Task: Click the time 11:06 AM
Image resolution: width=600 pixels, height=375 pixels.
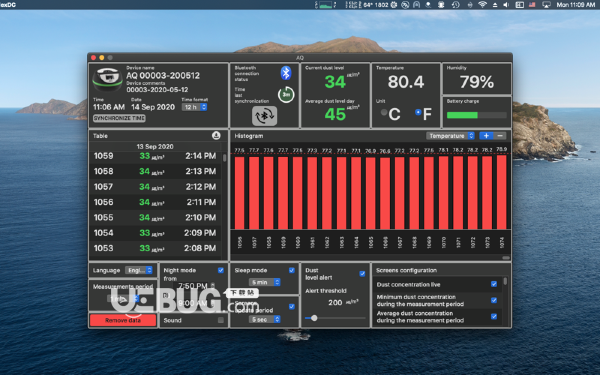Action: click(109, 107)
